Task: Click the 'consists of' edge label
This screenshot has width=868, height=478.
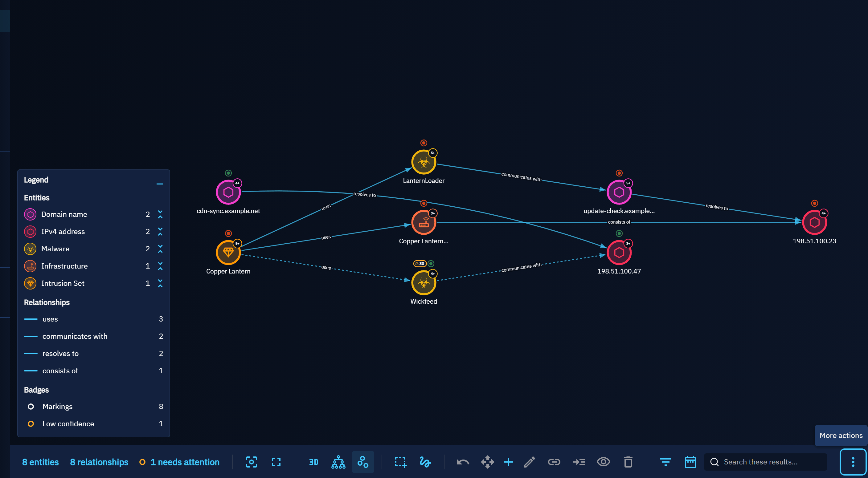Action: tap(619, 222)
